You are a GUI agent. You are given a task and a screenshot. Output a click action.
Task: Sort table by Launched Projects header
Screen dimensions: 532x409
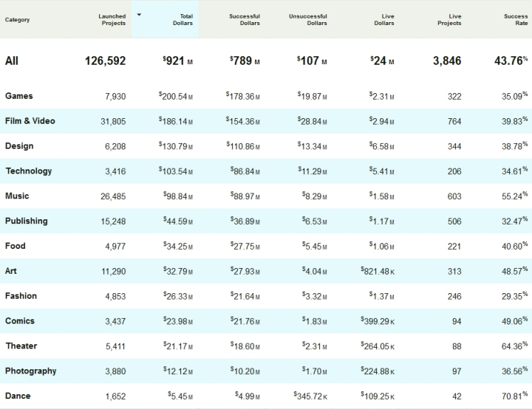[x=112, y=20]
